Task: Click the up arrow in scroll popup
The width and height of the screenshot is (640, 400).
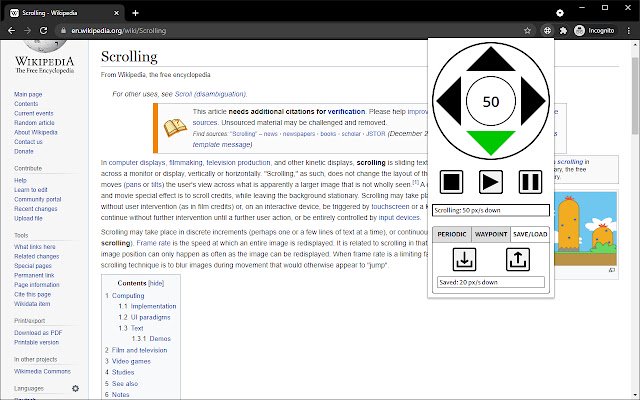Action: coord(491,60)
